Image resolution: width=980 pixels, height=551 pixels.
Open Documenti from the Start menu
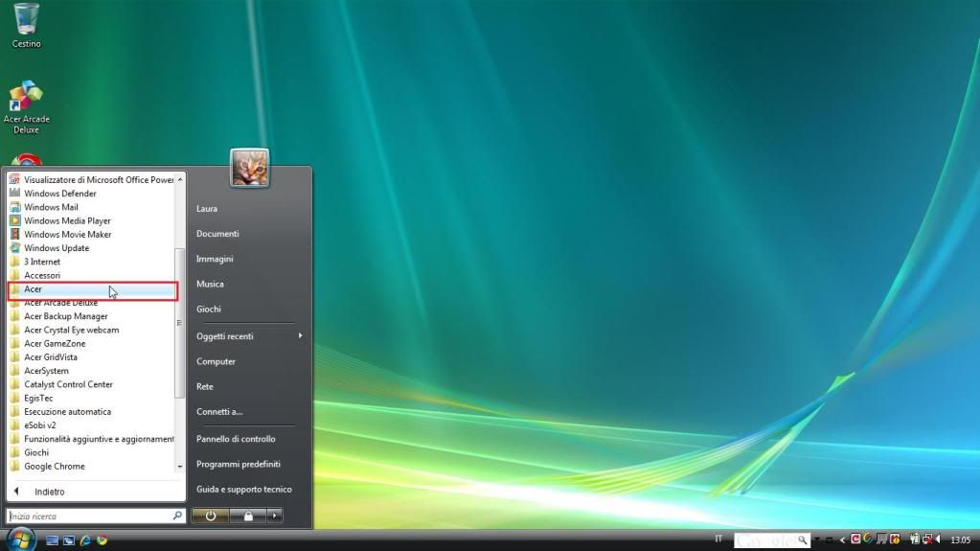[x=217, y=234]
